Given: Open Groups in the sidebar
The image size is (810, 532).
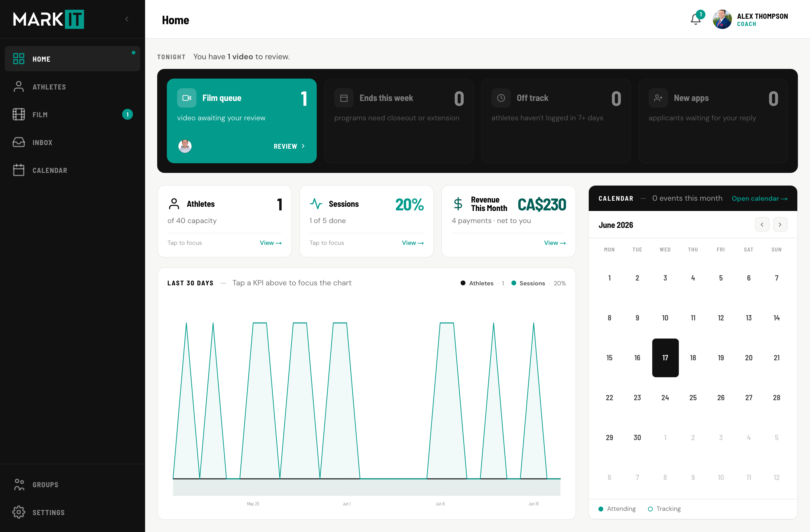Looking at the screenshot, I should 73,484.
